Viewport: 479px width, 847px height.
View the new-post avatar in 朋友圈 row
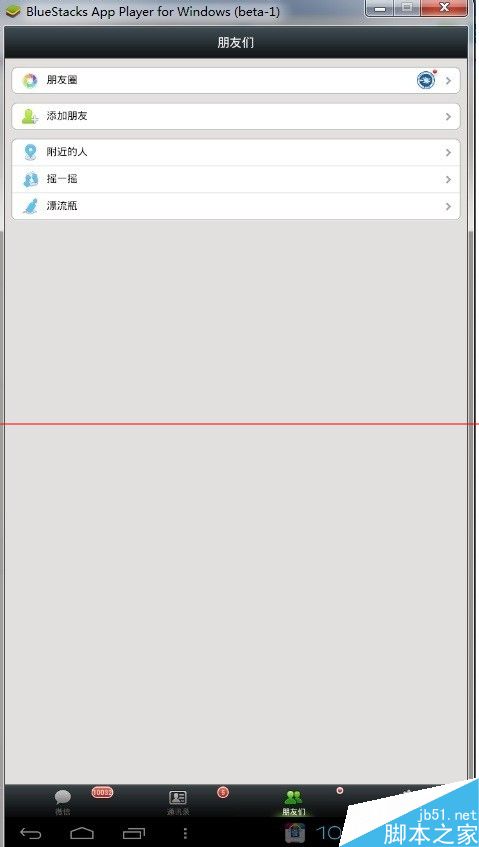[426, 80]
